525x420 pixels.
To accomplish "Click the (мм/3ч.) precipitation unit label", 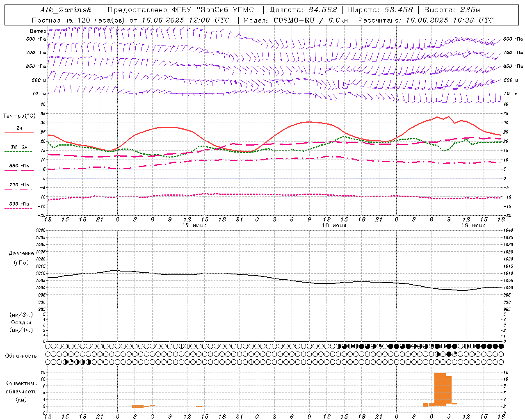I will [21, 315].
